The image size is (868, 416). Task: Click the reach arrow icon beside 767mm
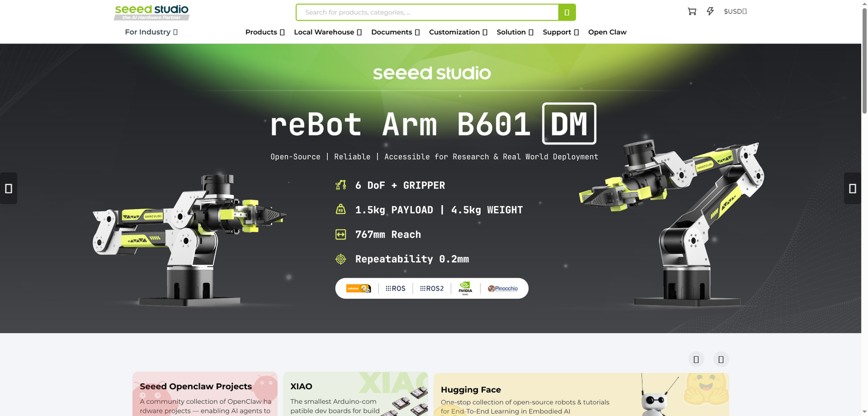341,235
